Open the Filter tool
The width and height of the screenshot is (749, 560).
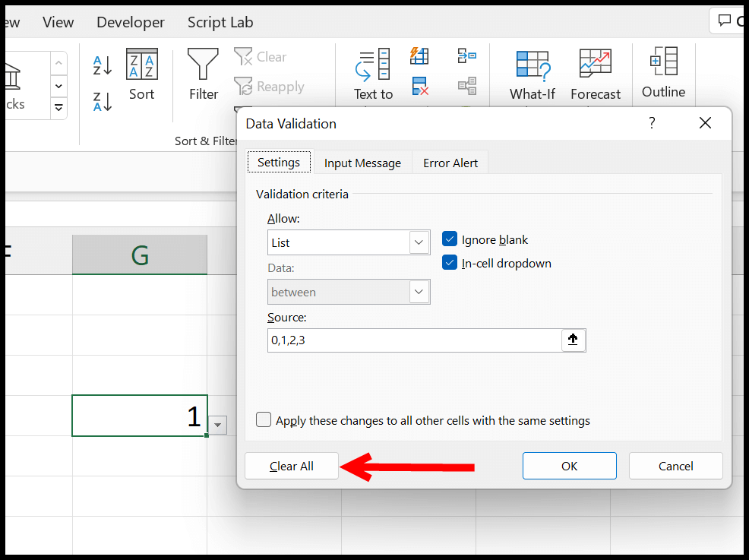tap(203, 74)
